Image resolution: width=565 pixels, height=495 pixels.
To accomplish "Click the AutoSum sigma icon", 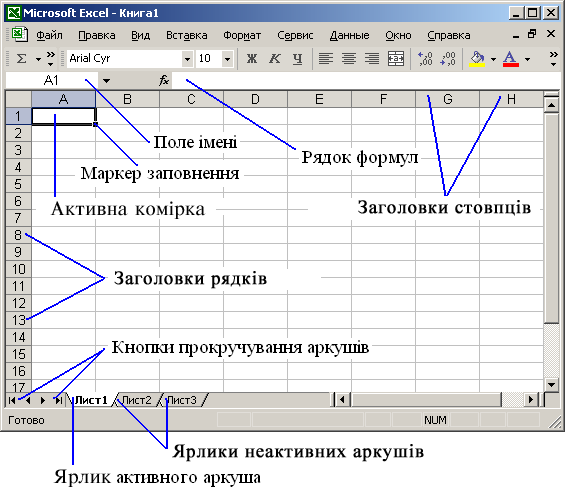I will (x=22, y=58).
